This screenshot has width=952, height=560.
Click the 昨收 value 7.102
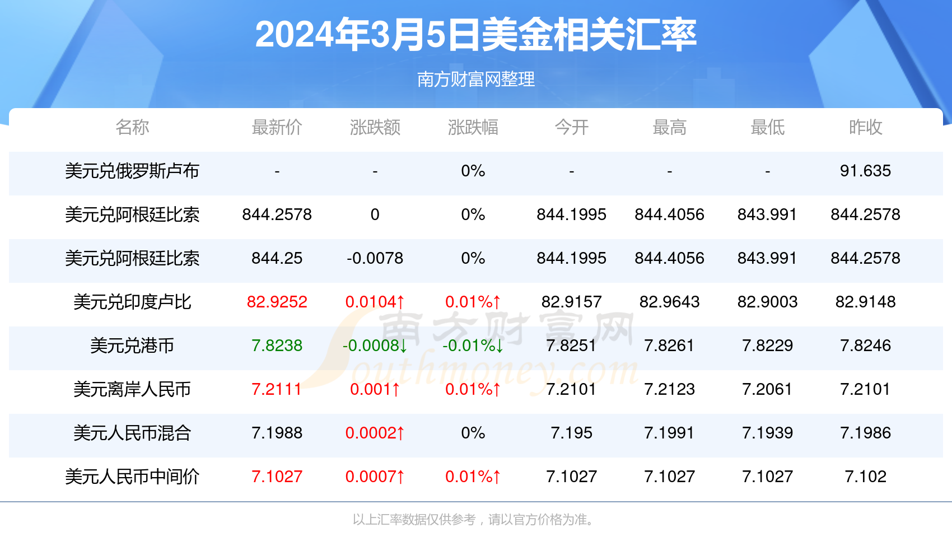coord(865,477)
